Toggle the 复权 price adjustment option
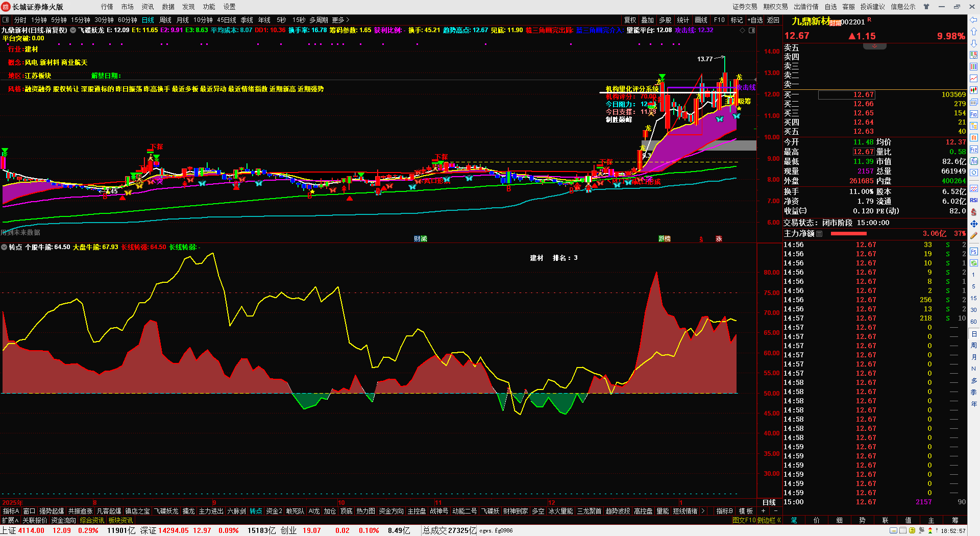The width and height of the screenshot is (980, 536). click(x=630, y=20)
